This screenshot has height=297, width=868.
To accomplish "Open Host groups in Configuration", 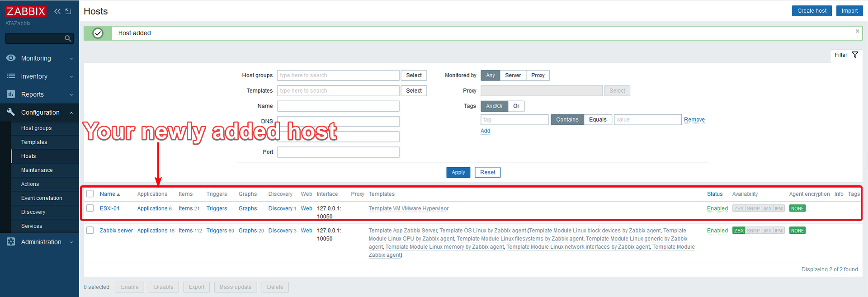I will coord(36,128).
